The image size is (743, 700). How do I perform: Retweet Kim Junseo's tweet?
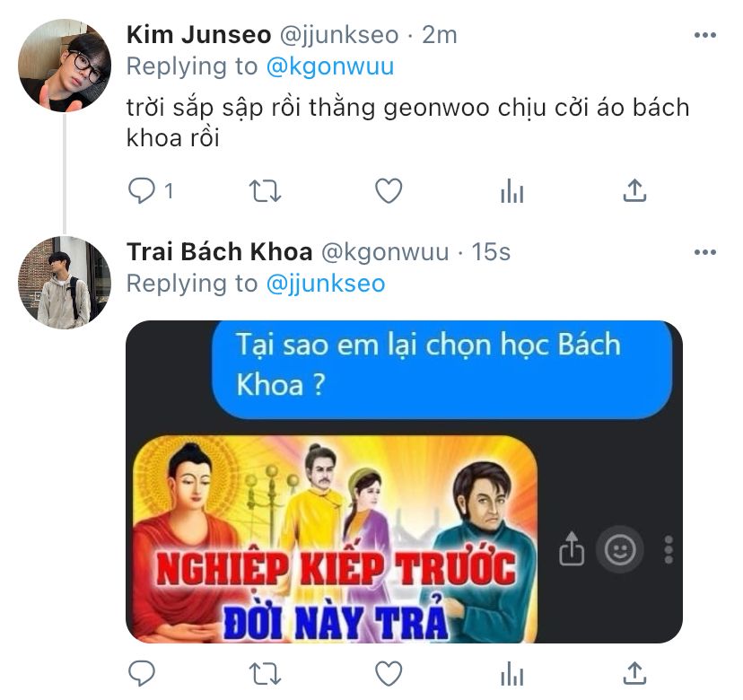(x=265, y=190)
